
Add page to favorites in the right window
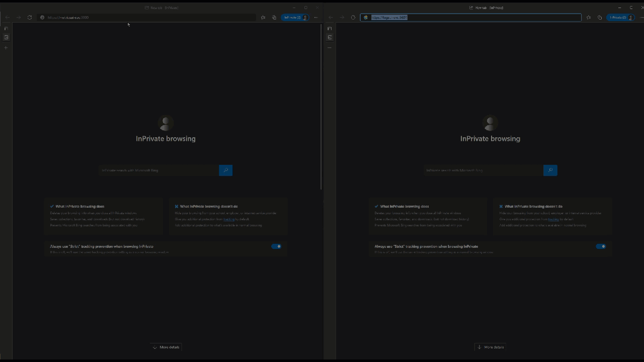[589, 18]
